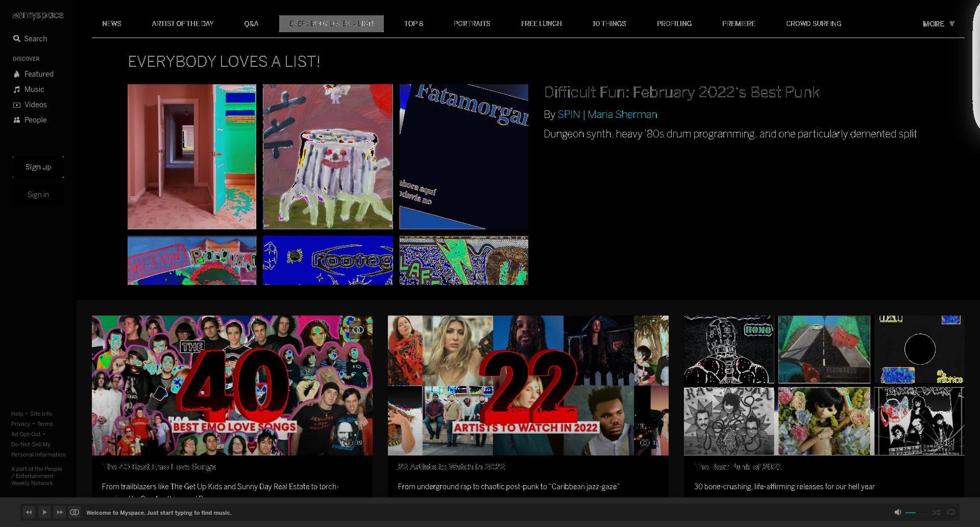
Task: Skip to next track in player
Action: click(60, 512)
